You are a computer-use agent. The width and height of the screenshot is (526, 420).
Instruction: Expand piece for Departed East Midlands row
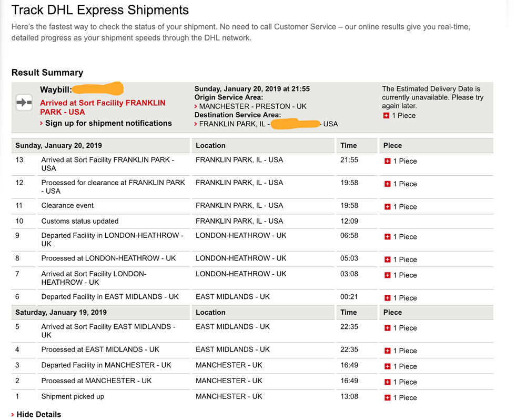tap(388, 298)
